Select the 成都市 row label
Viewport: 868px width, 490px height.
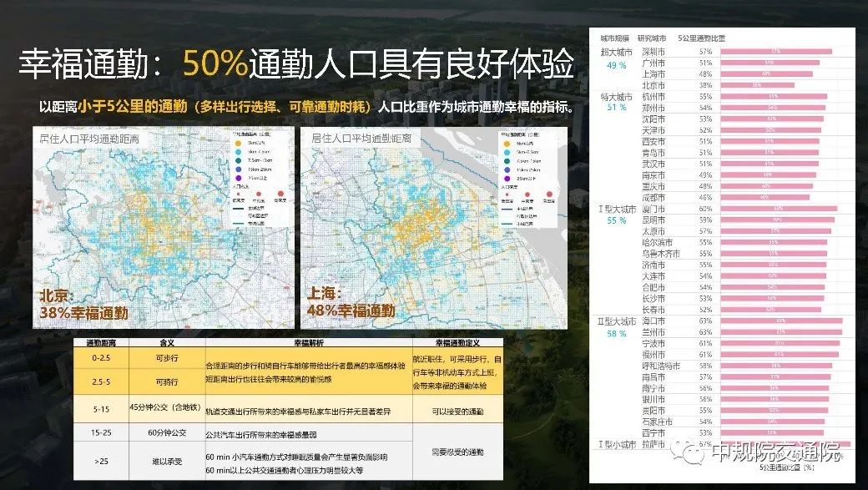pyautogui.click(x=654, y=198)
